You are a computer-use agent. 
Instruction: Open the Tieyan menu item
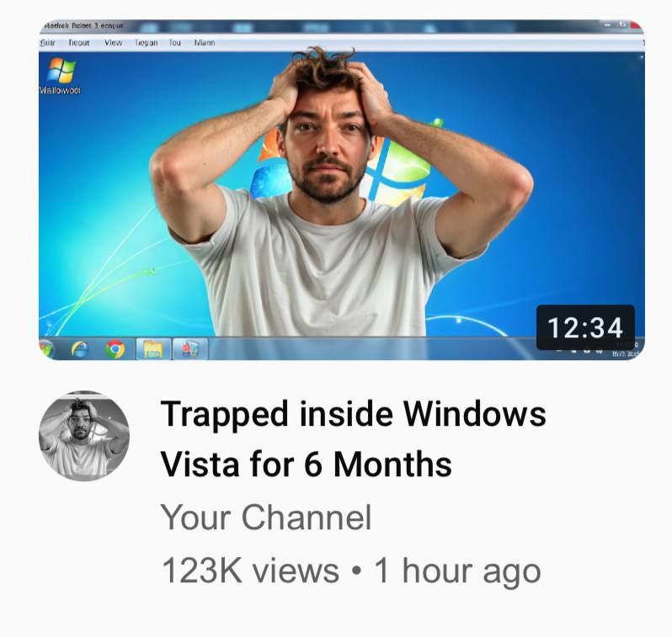click(147, 43)
